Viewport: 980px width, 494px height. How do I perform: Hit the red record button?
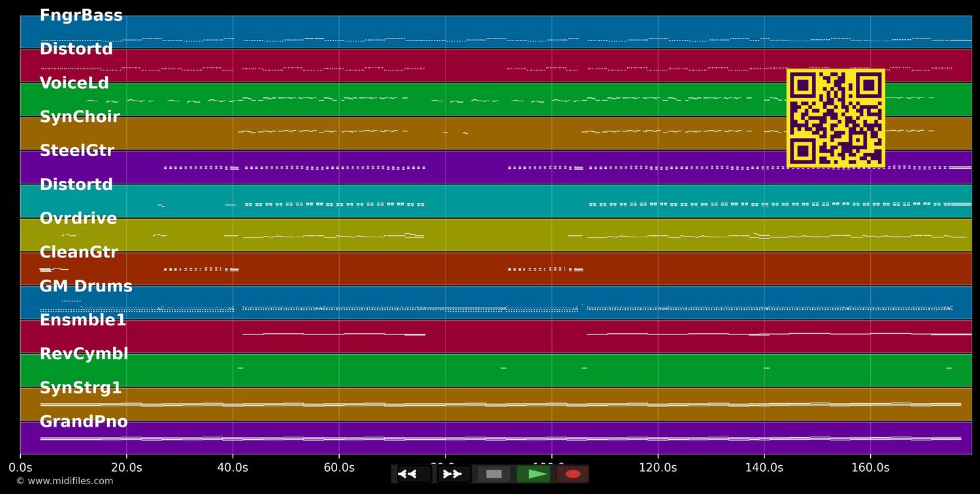click(573, 474)
